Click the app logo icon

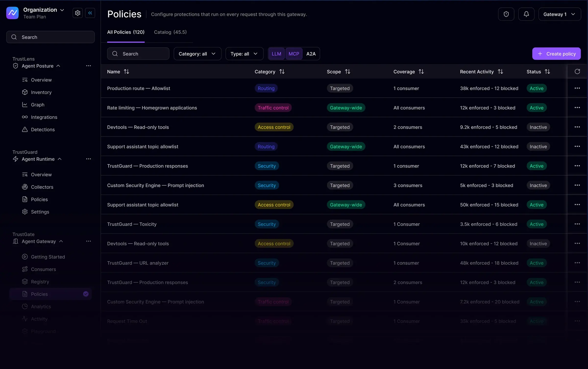tap(12, 13)
